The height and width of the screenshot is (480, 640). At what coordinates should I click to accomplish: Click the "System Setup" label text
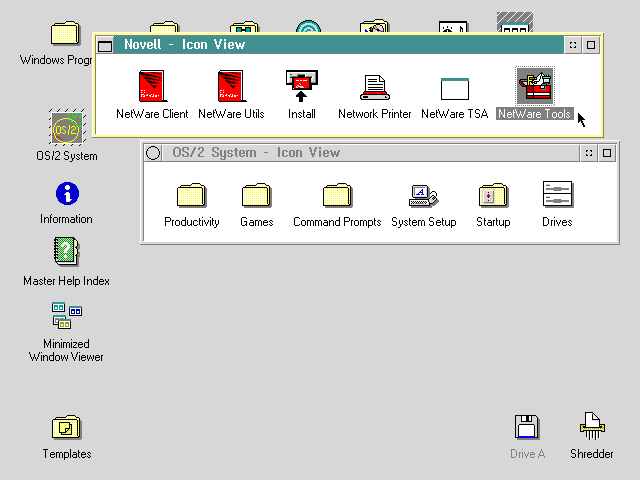pyautogui.click(x=424, y=222)
